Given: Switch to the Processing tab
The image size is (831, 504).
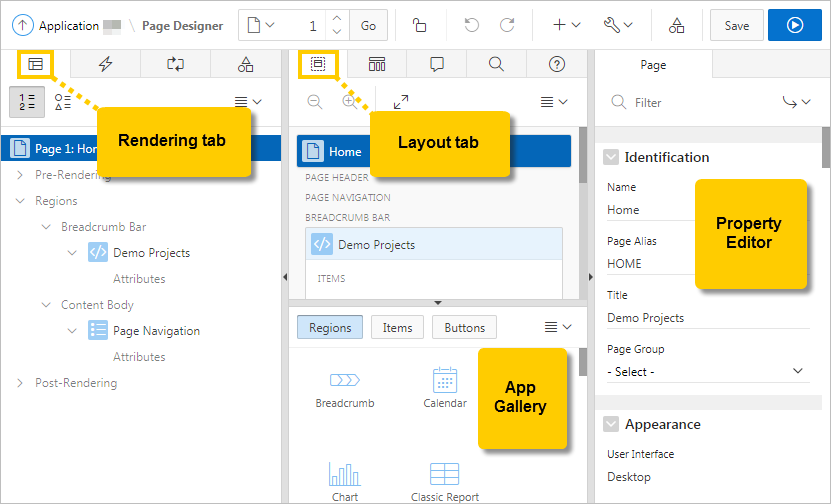Looking at the screenshot, I should pos(175,65).
